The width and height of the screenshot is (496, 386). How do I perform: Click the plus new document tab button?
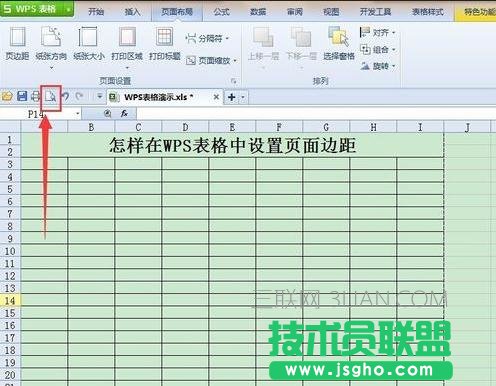coord(231,97)
